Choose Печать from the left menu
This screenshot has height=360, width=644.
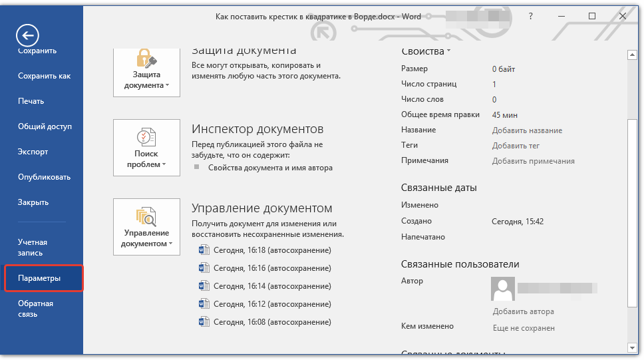(x=31, y=101)
